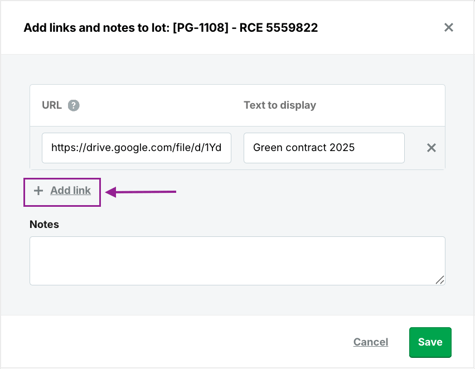Remove the Green contract 2025 link row
The width and height of the screenshot is (475, 369).
[x=431, y=148]
